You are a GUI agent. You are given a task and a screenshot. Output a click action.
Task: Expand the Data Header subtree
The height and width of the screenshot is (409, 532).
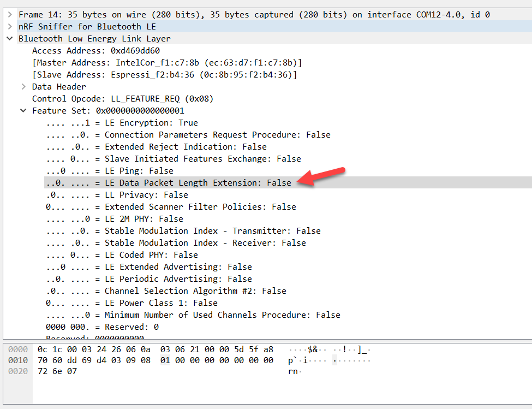point(23,86)
